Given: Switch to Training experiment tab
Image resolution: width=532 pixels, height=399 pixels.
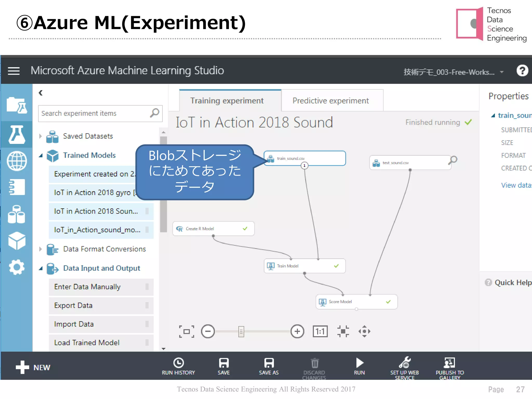Looking at the screenshot, I should (x=230, y=101).
